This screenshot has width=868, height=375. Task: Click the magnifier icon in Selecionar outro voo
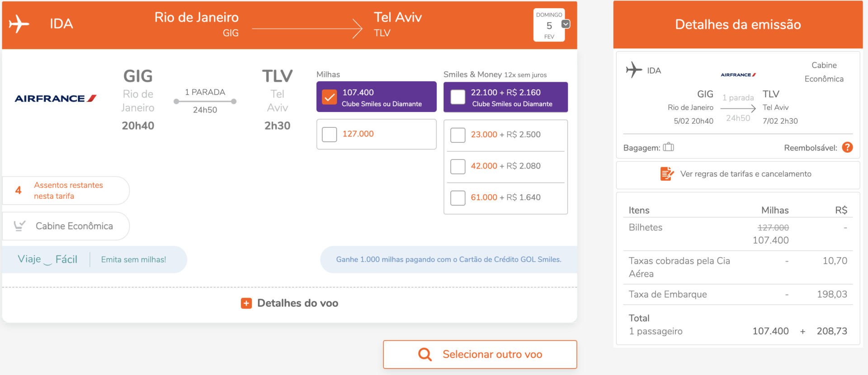[425, 354]
